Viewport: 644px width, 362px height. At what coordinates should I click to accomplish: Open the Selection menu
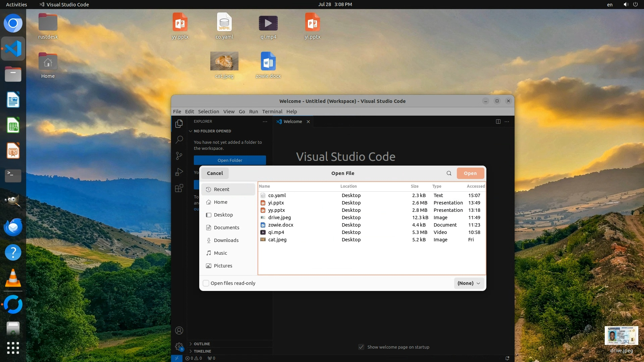tap(208, 112)
